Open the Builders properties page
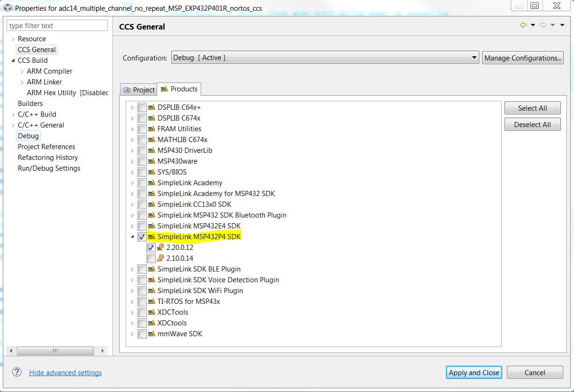Screen dimensions: 574x392 pyautogui.click(x=30, y=104)
